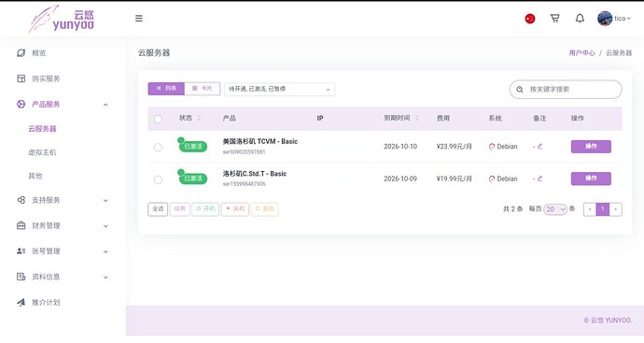Click the yunyoo logo

[x=62, y=19]
